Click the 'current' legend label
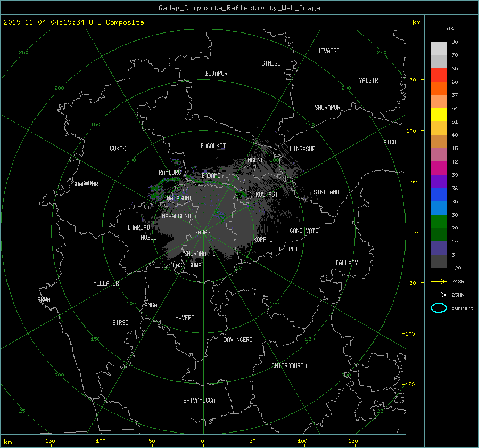 462,308
